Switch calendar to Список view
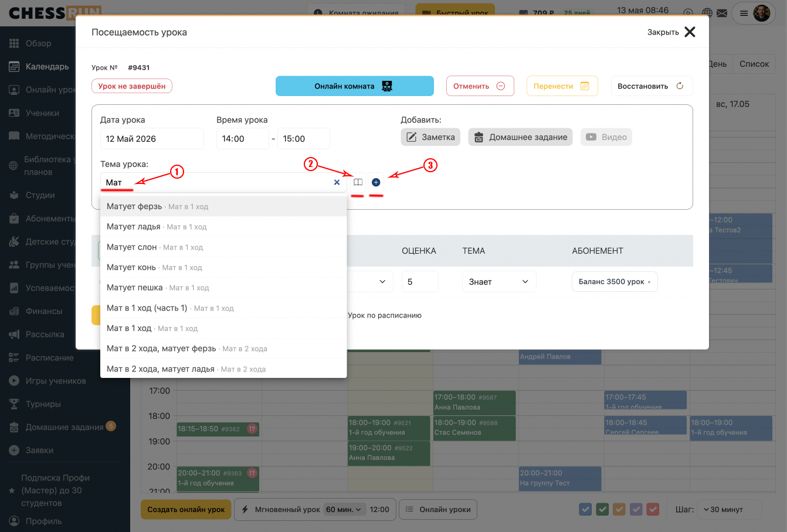The height and width of the screenshot is (532, 787). point(754,64)
